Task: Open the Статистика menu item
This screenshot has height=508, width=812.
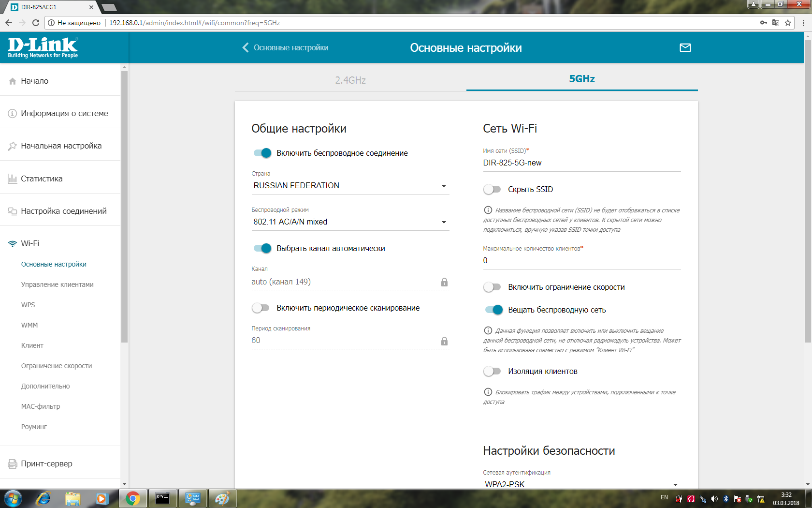Action: [42, 179]
